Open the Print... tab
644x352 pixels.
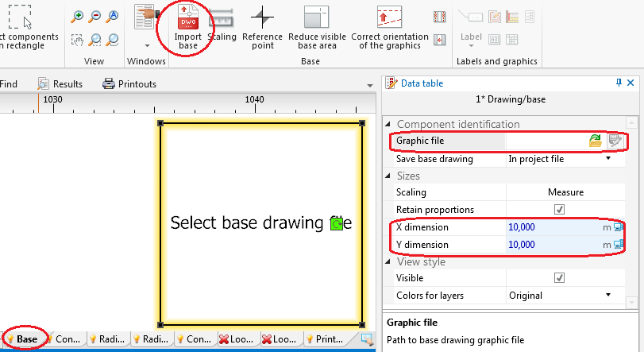coord(327,339)
